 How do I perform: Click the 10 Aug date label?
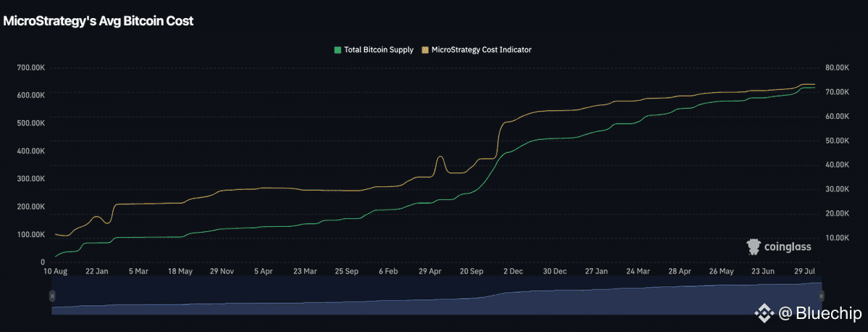tap(55, 272)
